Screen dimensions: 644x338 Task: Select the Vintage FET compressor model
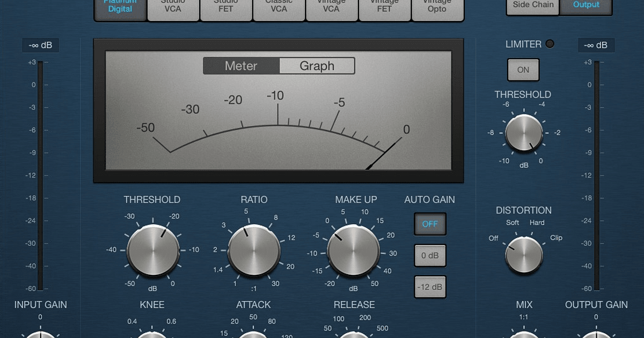point(384,7)
